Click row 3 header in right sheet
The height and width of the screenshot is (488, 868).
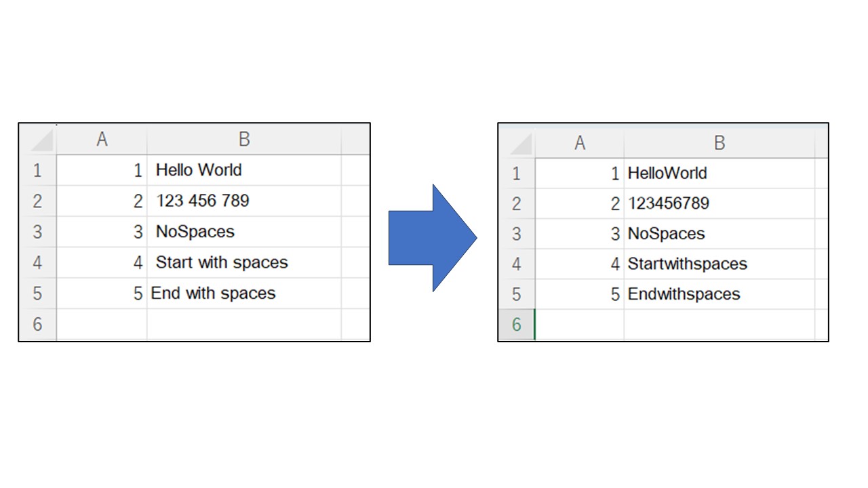[516, 234]
